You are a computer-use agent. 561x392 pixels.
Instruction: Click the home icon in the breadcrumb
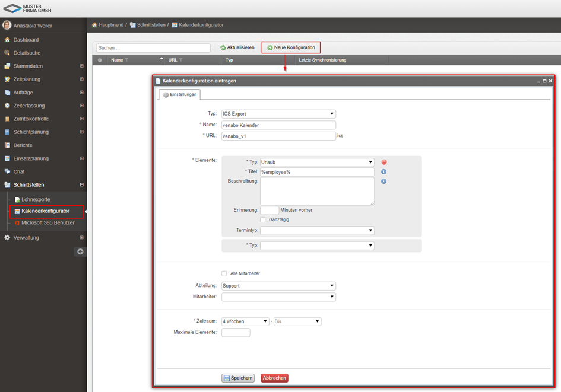point(94,25)
